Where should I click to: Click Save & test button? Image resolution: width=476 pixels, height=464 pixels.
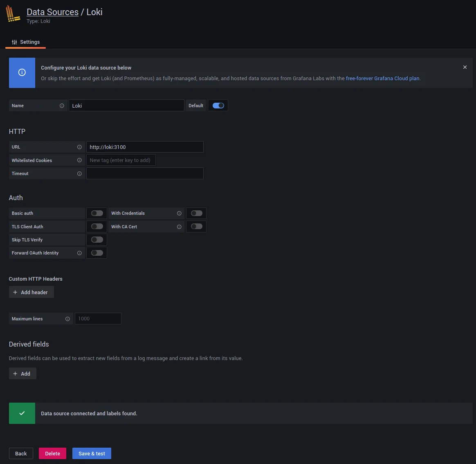(x=92, y=453)
